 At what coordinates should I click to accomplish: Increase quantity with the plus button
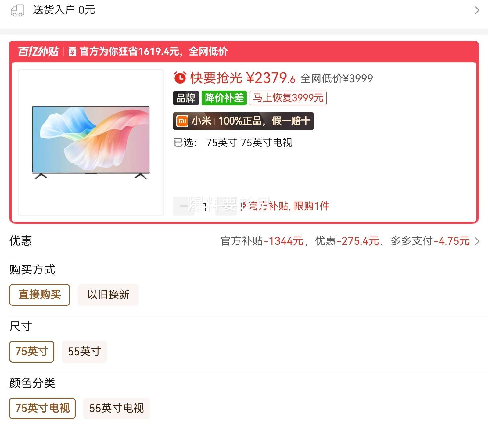(x=226, y=206)
